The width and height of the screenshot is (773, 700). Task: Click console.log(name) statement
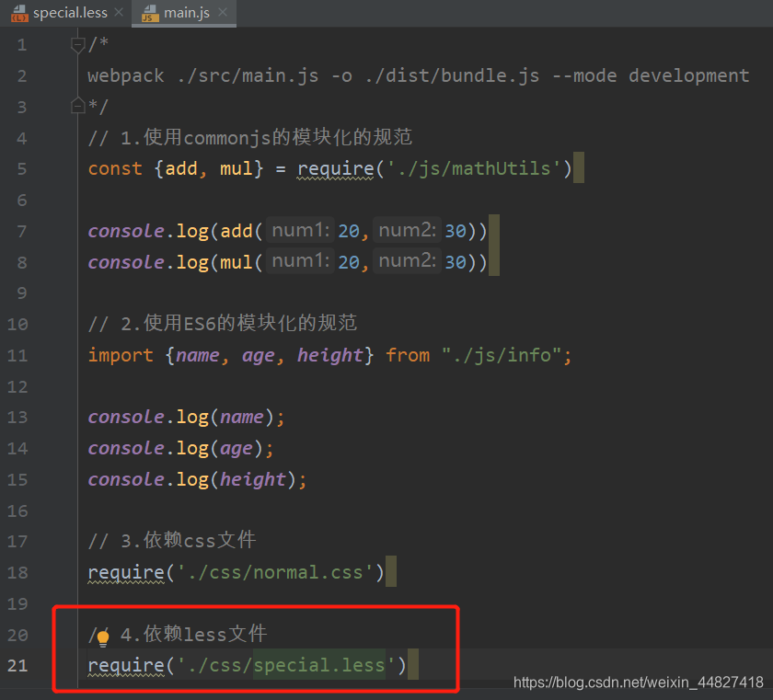coord(186,418)
